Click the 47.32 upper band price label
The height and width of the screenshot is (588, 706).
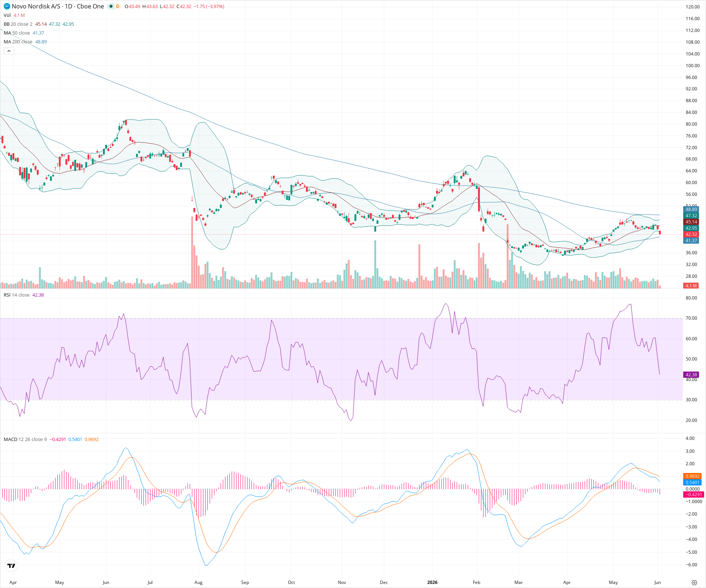[x=691, y=216]
